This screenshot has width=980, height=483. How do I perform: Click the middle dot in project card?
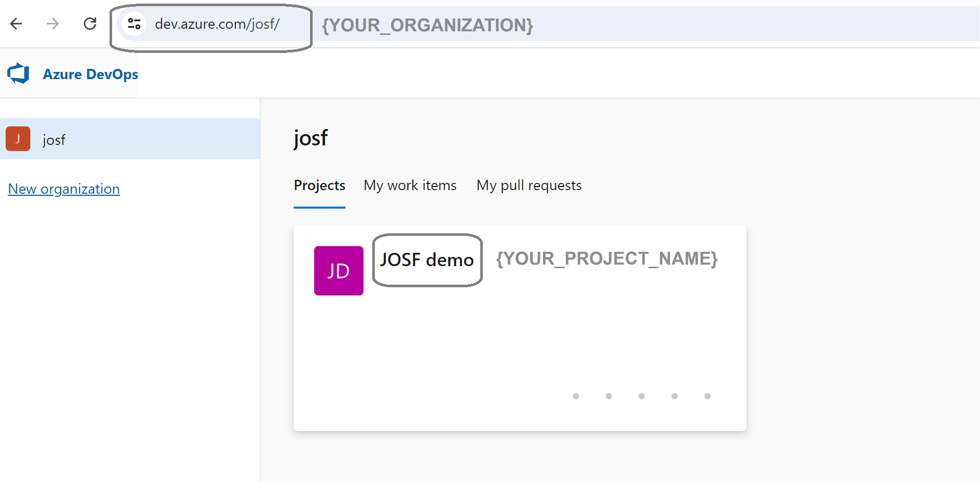tap(642, 396)
